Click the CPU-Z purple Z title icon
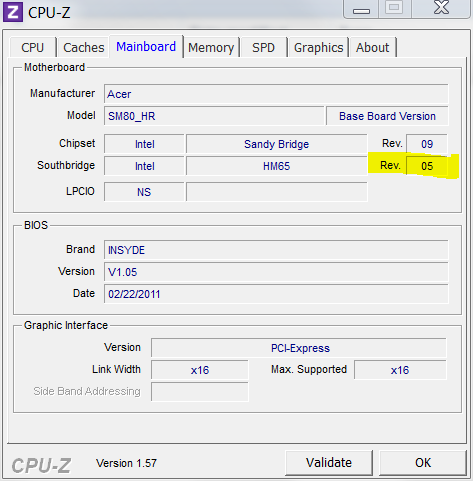 click(x=13, y=12)
